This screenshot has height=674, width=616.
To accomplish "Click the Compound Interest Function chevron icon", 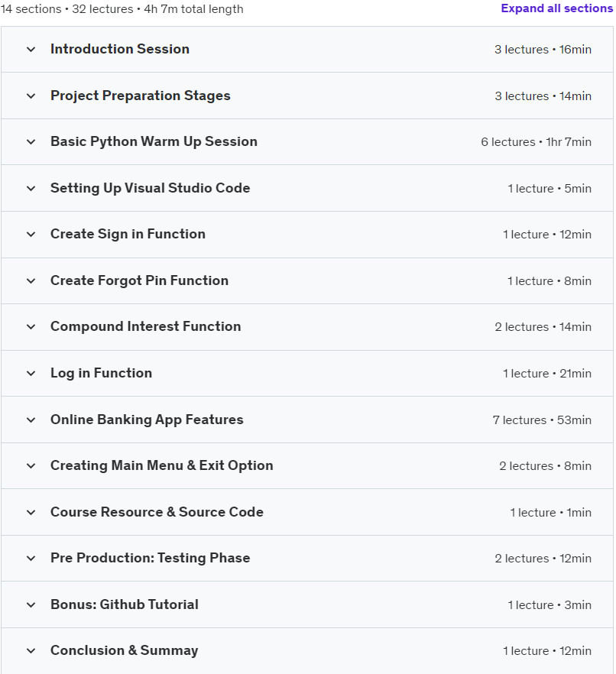I will click(31, 327).
